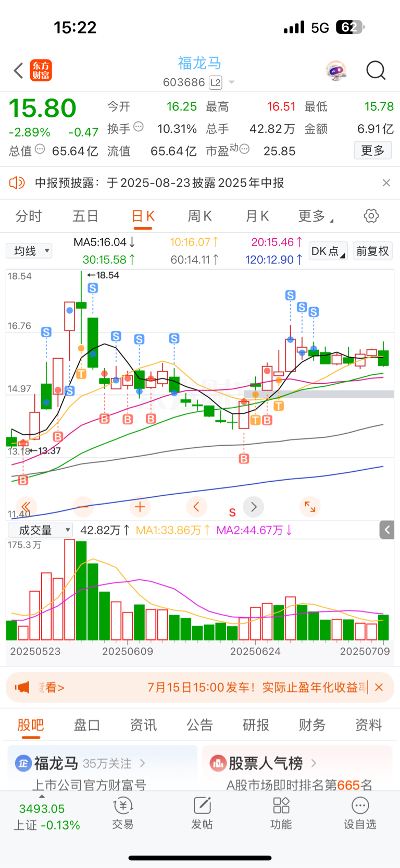Tap the 福龙马 stock title

pos(200,63)
